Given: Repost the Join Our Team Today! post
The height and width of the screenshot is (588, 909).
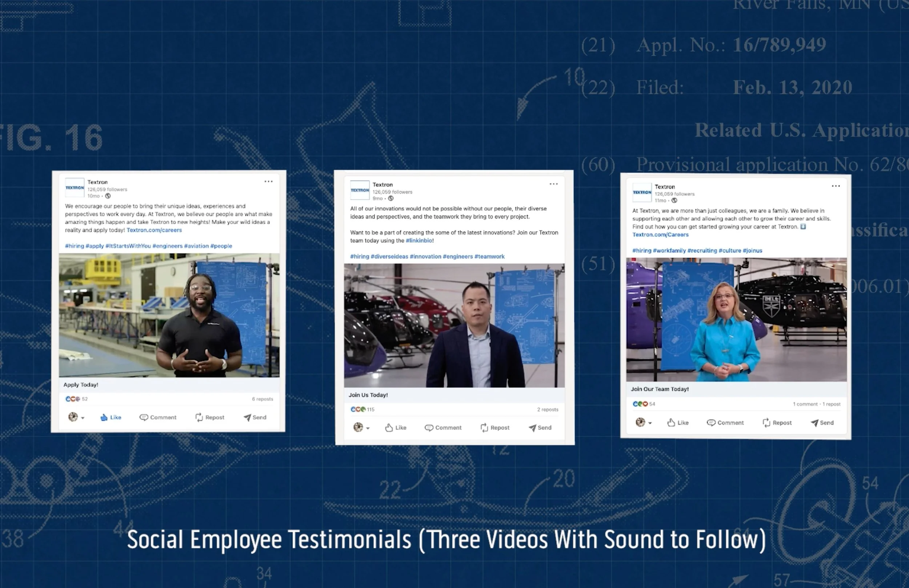Looking at the screenshot, I should [x=777, y=423].
